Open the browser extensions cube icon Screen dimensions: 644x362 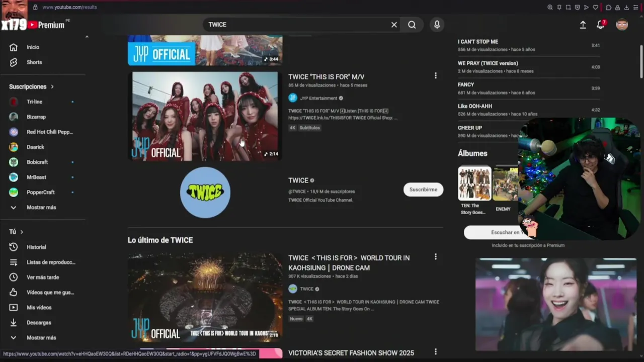point(608,8)
